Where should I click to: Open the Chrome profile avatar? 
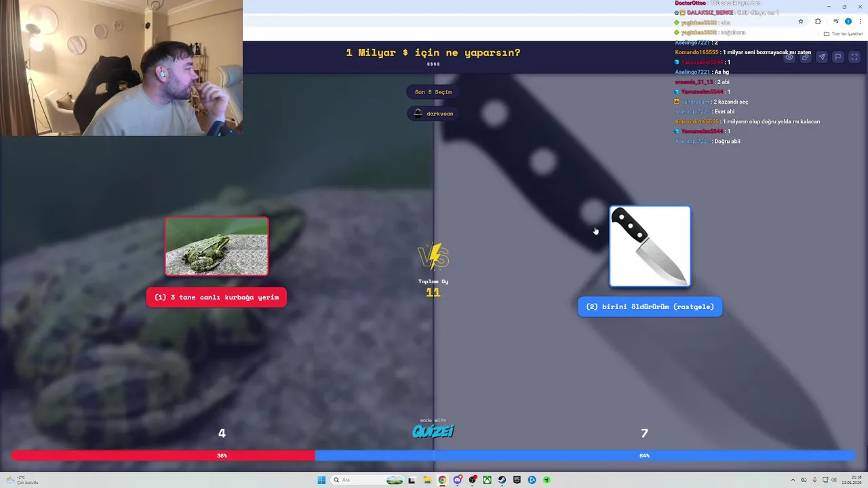coord(848,21)
